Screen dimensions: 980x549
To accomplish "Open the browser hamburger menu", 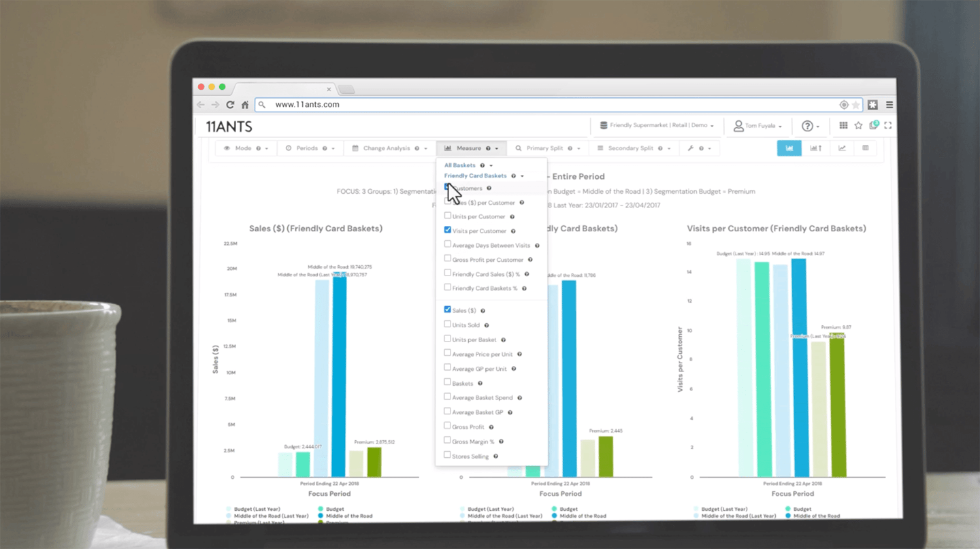I will (x=889, y=105).
